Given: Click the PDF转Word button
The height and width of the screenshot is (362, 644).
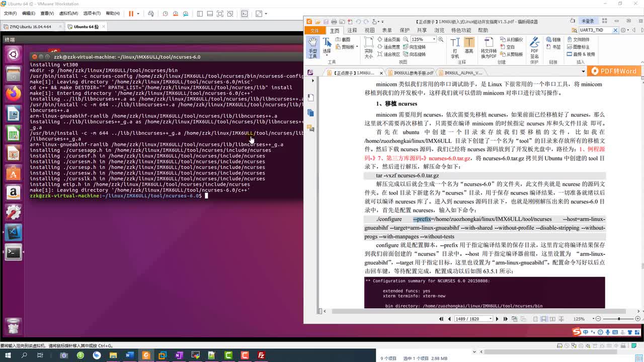Looking at the screenshot, I should tap(615, 71).
